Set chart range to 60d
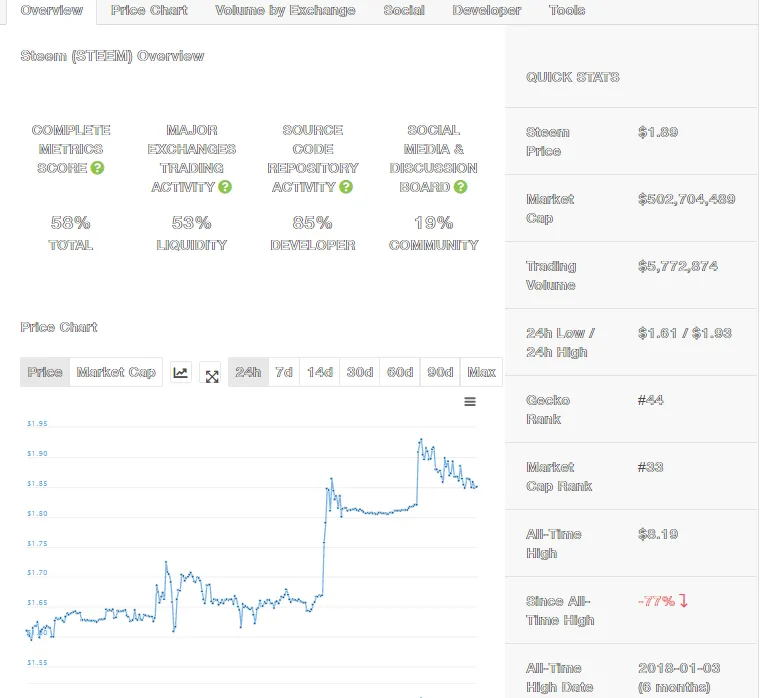760x698 pixels. 400,372
